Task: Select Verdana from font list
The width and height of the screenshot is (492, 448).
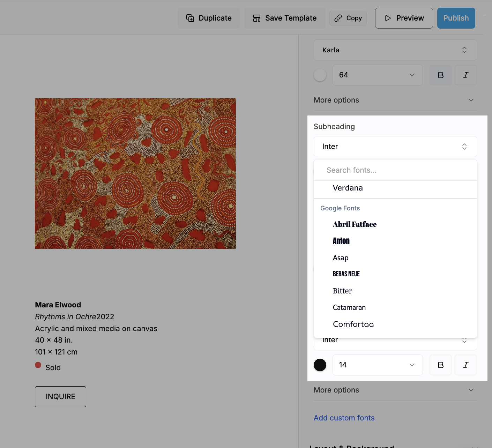Action: pos(348,188)
